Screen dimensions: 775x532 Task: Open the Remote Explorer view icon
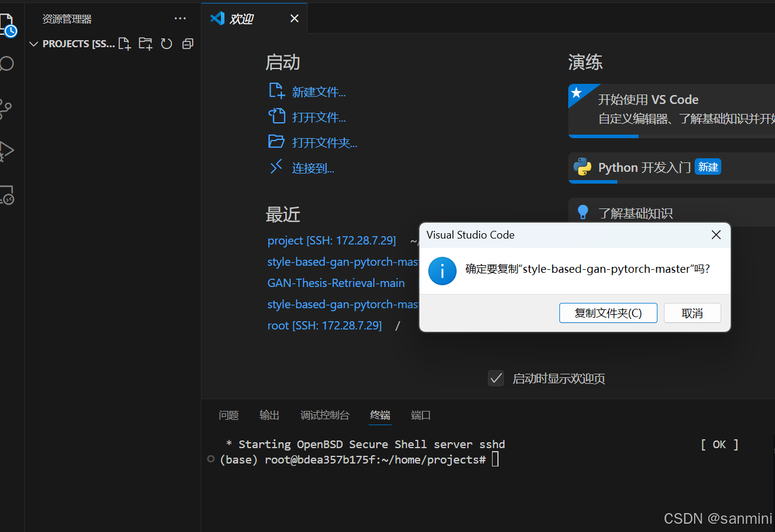[x=6, y=195]
